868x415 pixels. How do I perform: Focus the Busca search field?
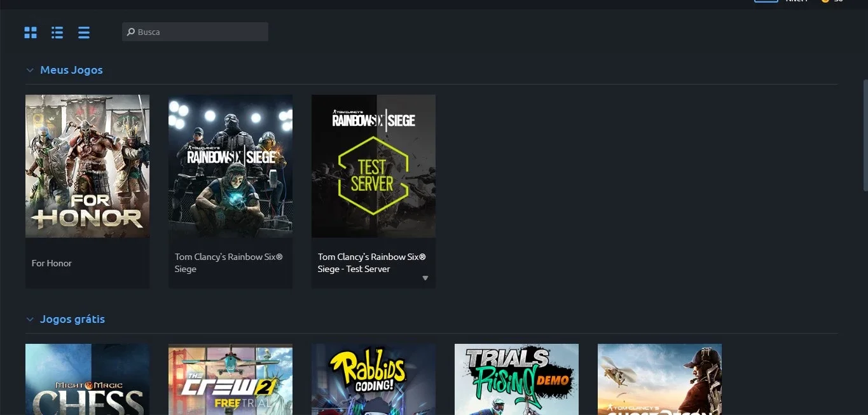pos(195,32)
